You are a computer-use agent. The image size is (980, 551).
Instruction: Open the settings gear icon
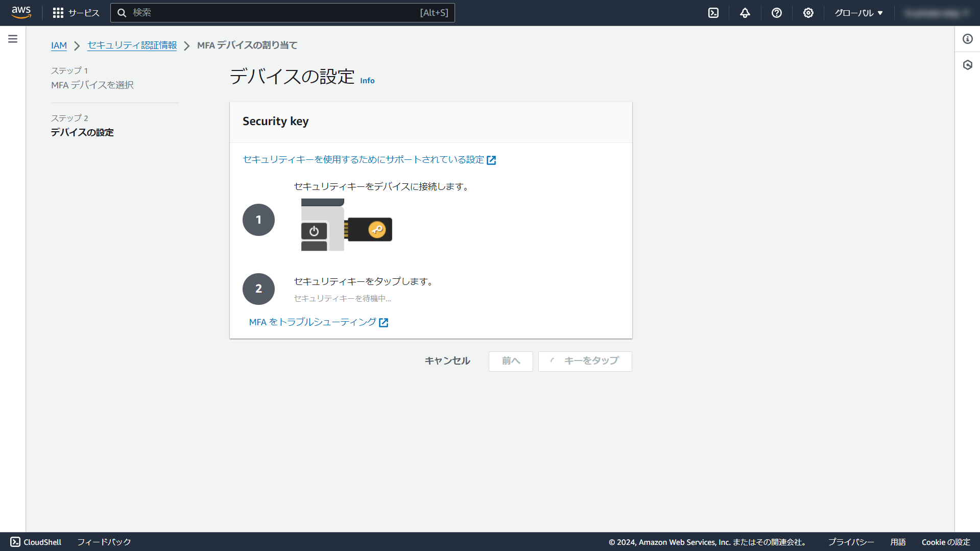tap(808, 13)
